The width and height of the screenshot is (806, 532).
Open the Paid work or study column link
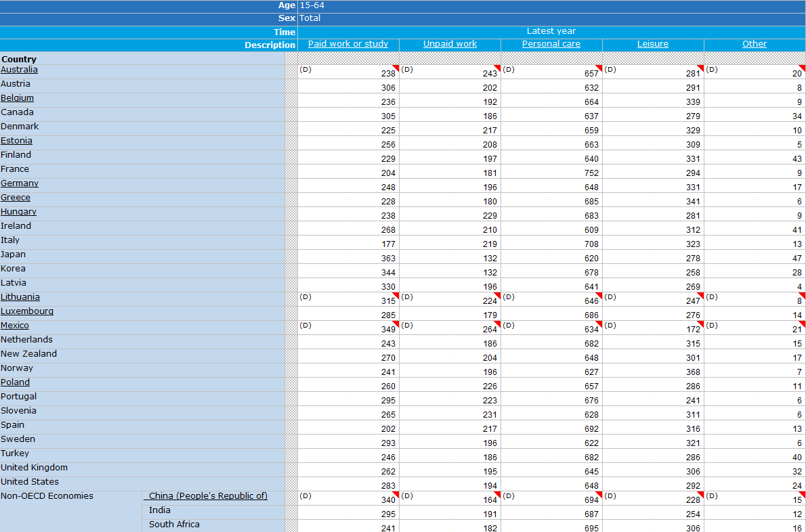pyautogui.click(x=348, y=44)
